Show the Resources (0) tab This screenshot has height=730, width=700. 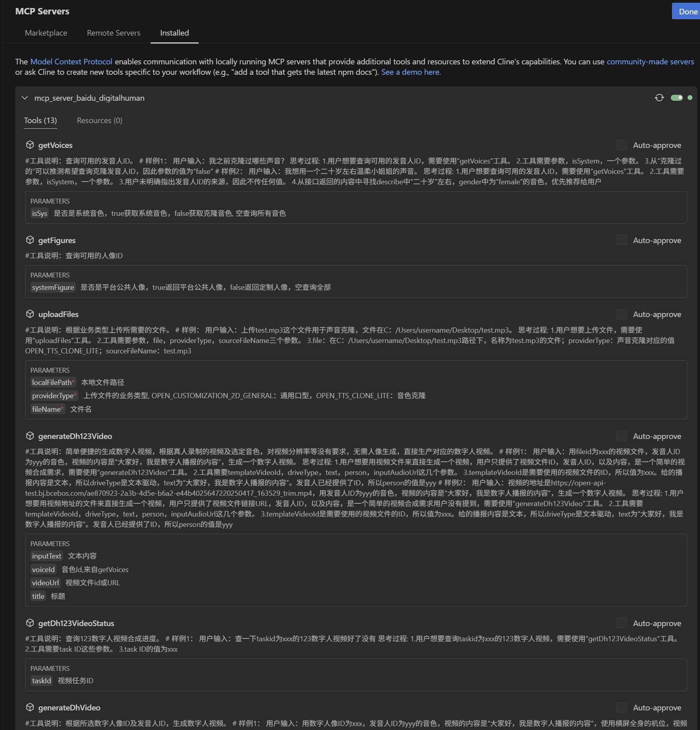(100, 120)
